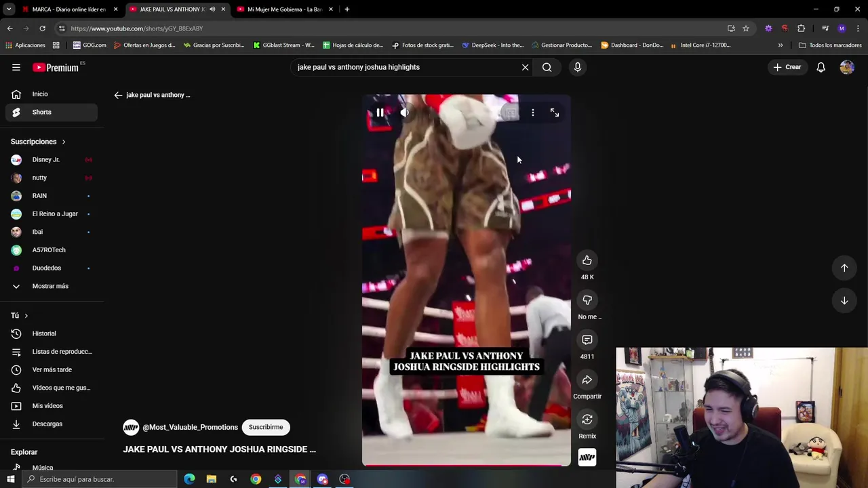The image size is (868, 488).
Task: Click the Short's title text
Action: (219, 449)
